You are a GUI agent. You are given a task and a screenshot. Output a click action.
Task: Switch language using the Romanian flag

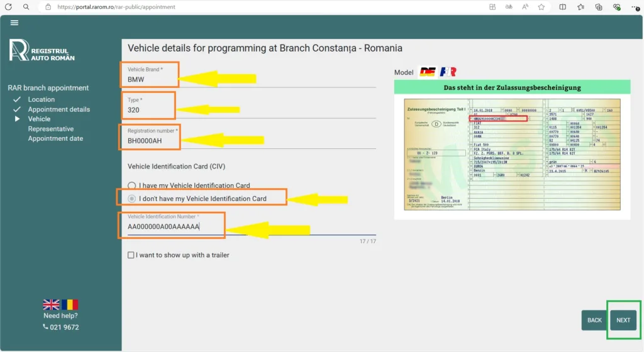(x=69, y=305)
